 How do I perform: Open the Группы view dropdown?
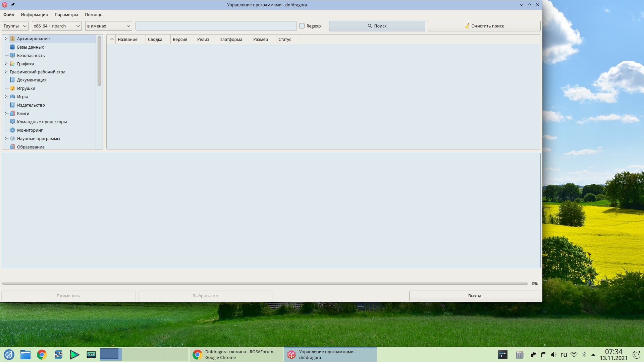[x=15, y=26]
